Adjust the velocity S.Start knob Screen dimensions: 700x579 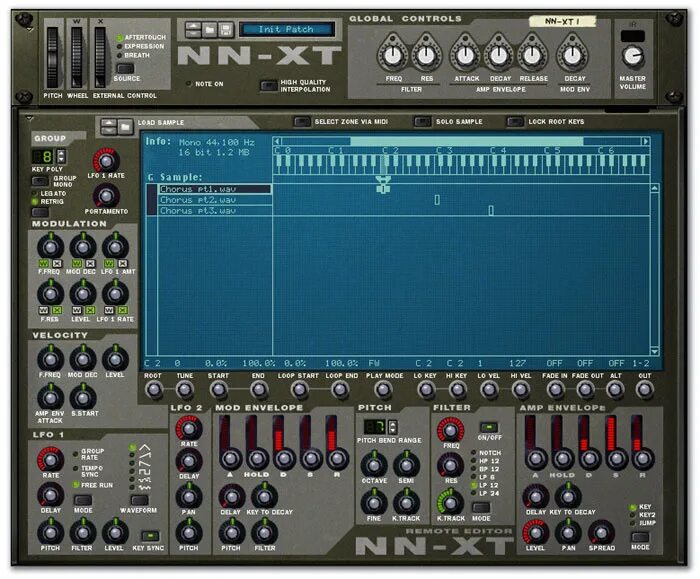coord(83,398)
